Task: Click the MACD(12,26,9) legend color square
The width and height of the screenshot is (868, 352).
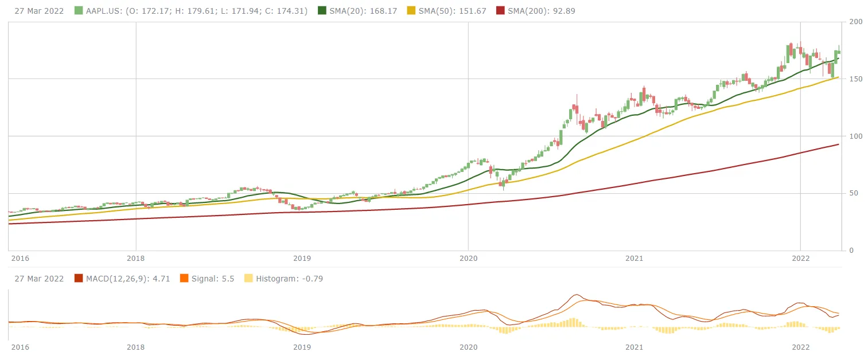Action: coord(79,279)
